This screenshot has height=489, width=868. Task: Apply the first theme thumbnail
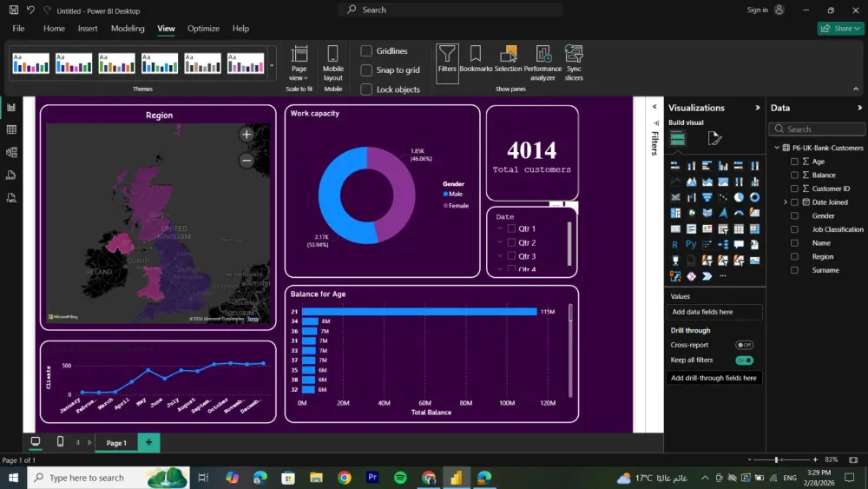[x=30, y=63]
